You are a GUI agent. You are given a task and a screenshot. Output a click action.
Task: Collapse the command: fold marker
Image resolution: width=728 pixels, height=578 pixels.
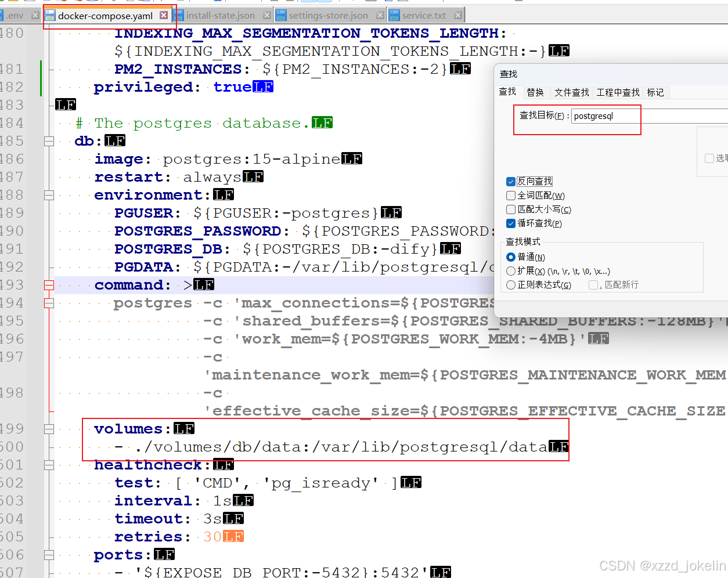tap(49, 285)
